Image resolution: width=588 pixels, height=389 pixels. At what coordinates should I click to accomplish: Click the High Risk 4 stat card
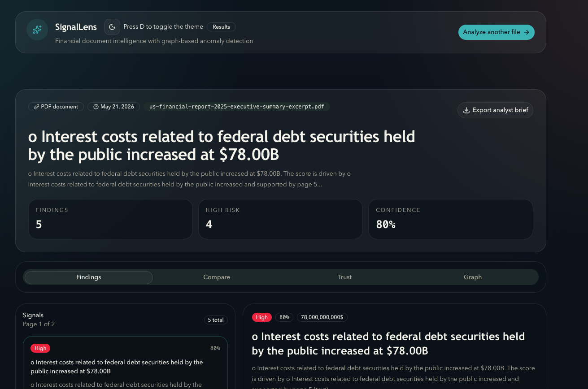[280, 219]
